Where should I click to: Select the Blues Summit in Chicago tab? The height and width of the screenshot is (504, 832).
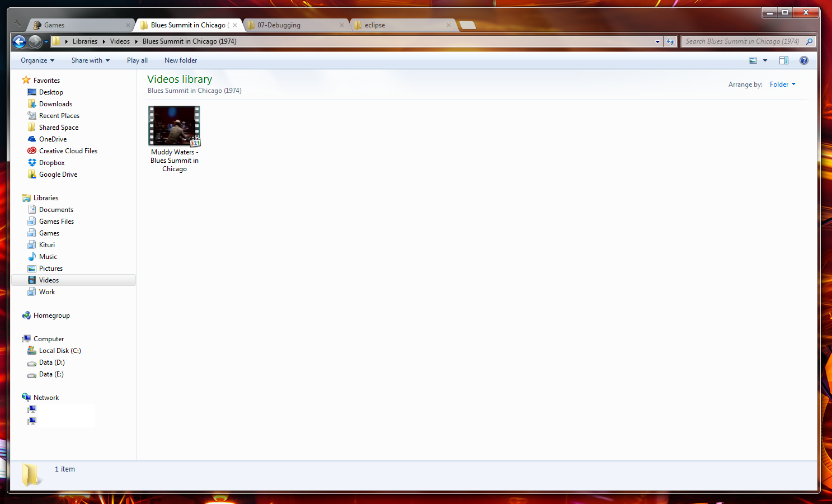pyautogui.click(x=188, y=25)
